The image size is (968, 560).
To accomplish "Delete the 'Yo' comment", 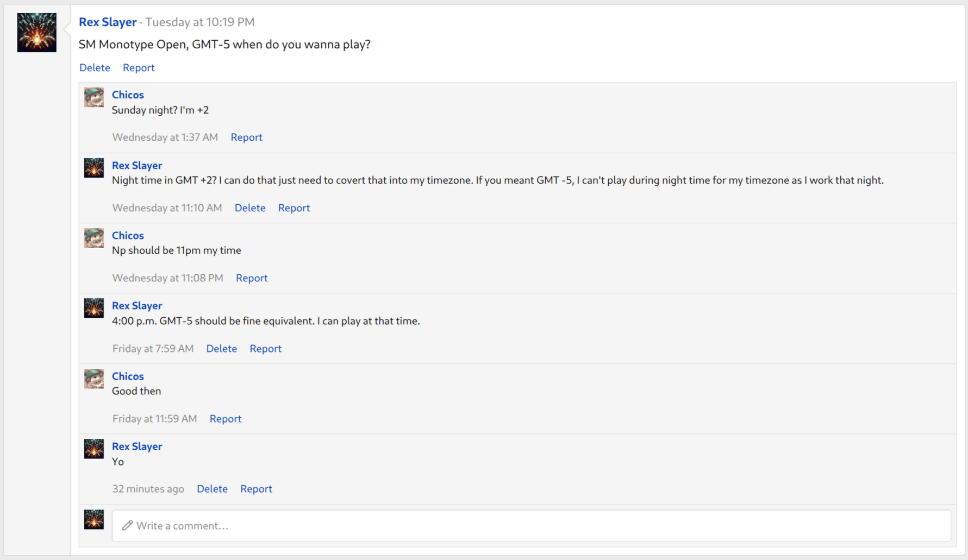I will pos(212,489).
